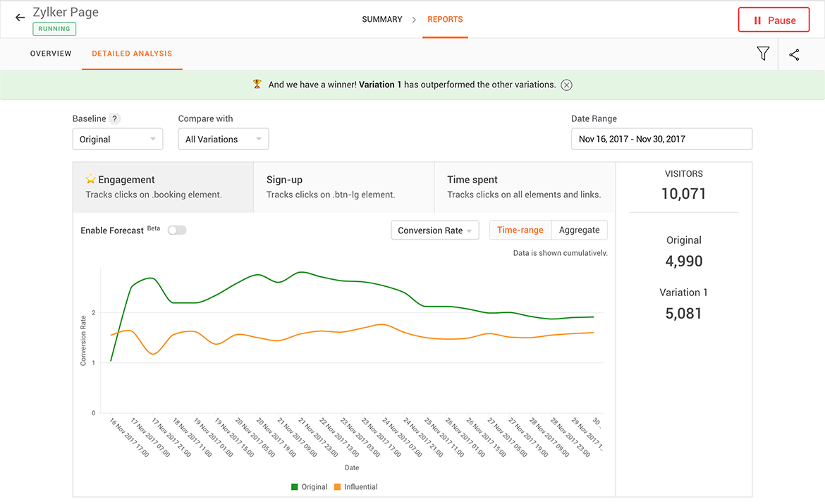This screenshot has width=825, height=504.
Task: Pause the running experiment
Action: pyautogui.click(x=774, y=20)
